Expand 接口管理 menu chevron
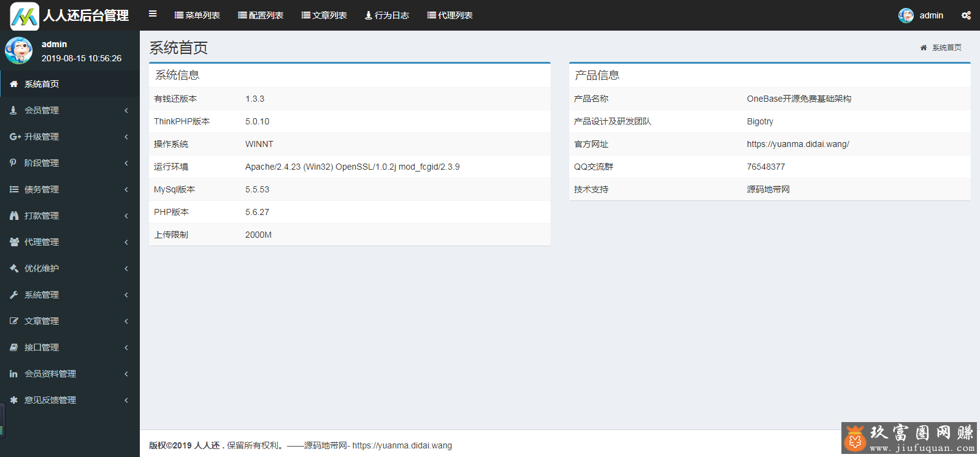This screenshot has height=457, width=980. tap(126, 347)
